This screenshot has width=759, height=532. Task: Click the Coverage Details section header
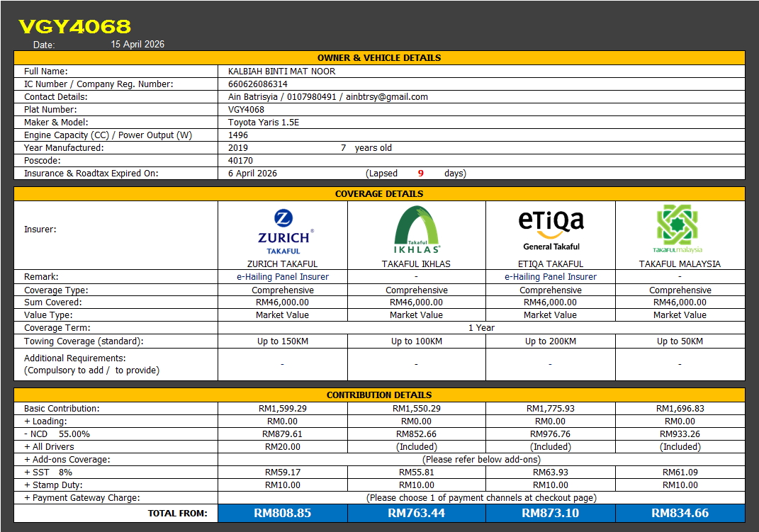[379, 193]
